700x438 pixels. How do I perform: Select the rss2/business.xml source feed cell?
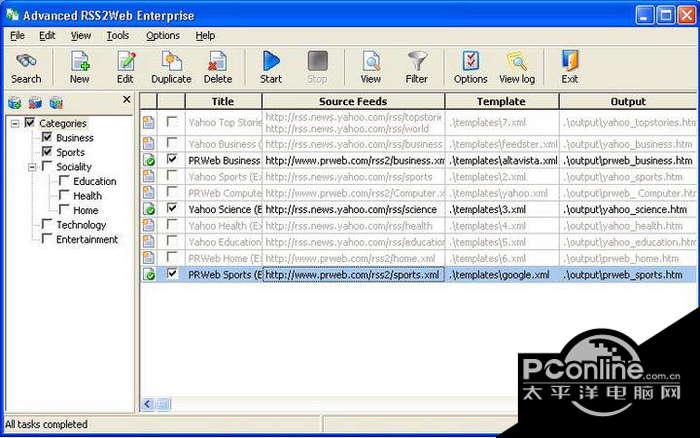point(353,160)
